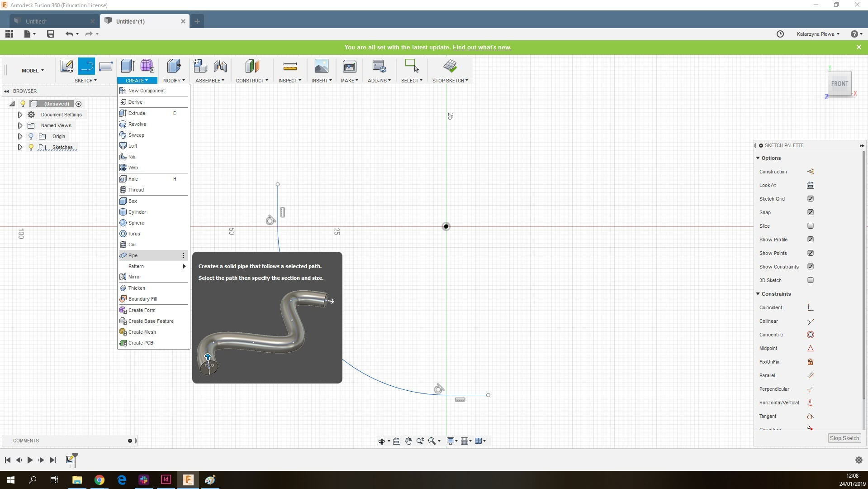Open the Pattern submenu entry
868x489 pixels.
153,266
